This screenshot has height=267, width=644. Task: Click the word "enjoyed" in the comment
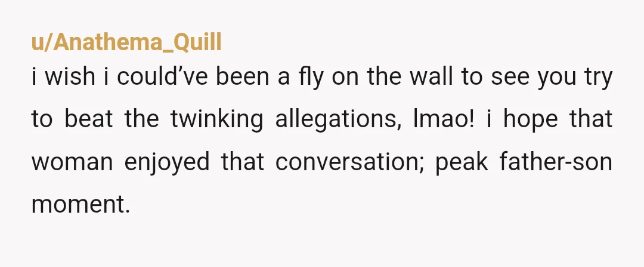pos(167,162)
